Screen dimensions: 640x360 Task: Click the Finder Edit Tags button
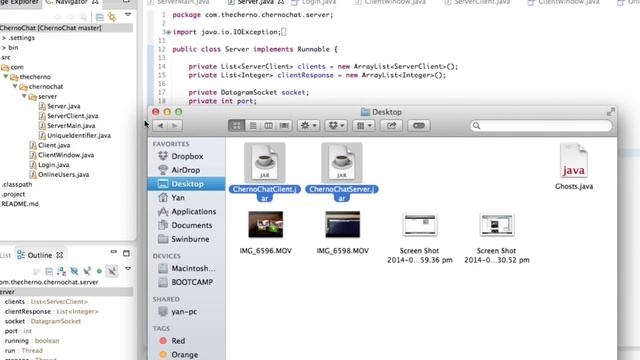[x=419, y=126]
